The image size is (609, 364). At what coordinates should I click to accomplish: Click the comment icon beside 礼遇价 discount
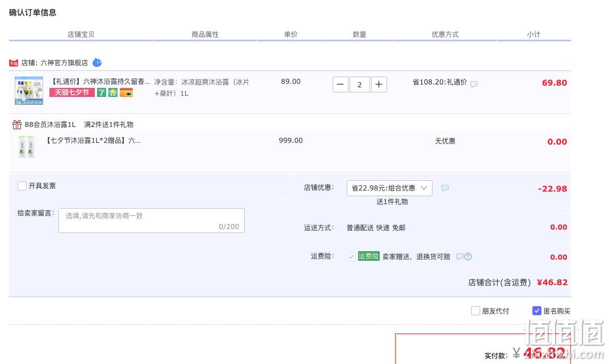click(474, 84)
